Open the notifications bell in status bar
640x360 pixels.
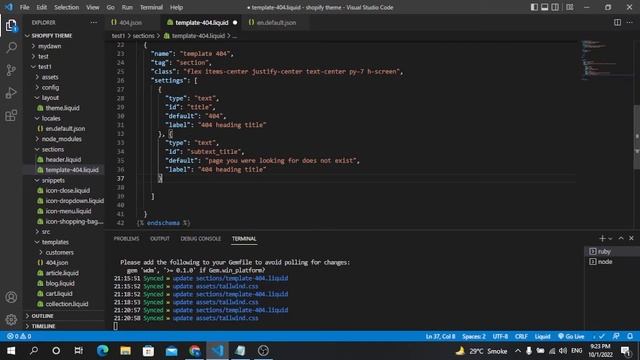pos(630,336)
